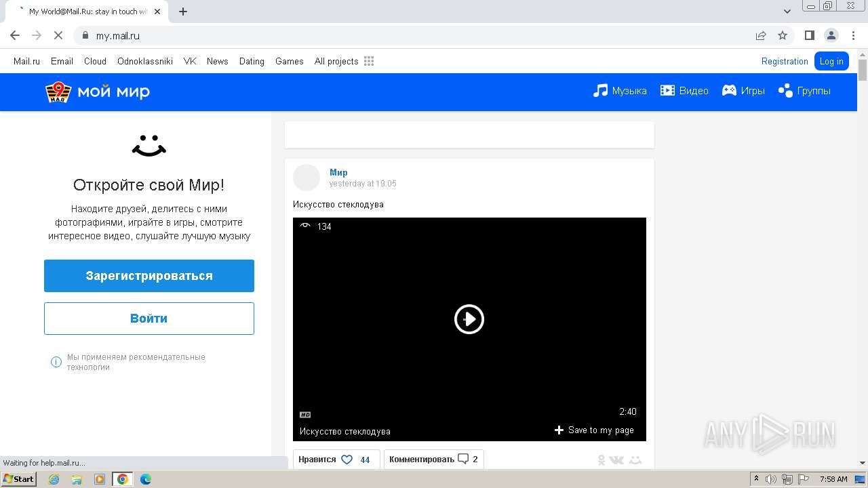Share the post to Odnoklassniki icon
This screenshot has height=488, width=868.
pos(601,460)
